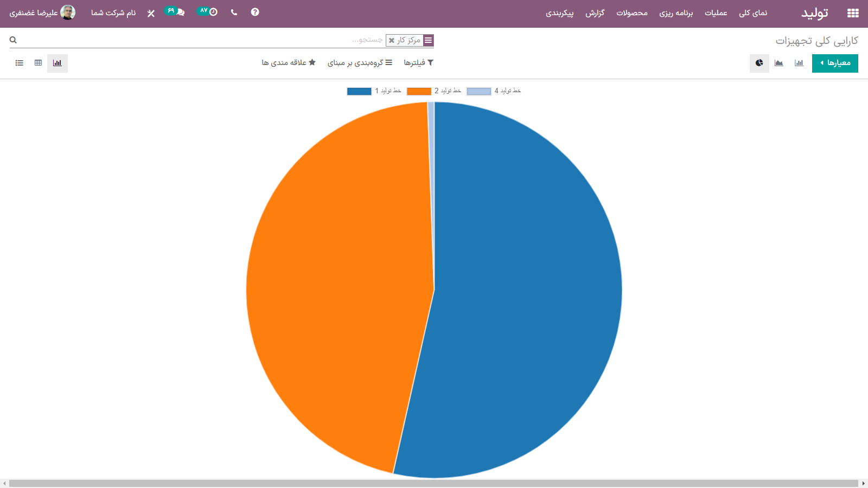Screen dimensions: 868x488
Task: Toggle خط تولید 4 legend series
Action: (493, 91)
